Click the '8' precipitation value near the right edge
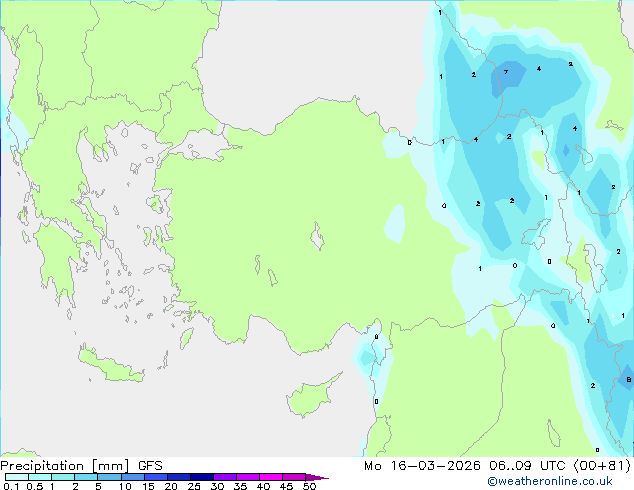 pos(628,379)
